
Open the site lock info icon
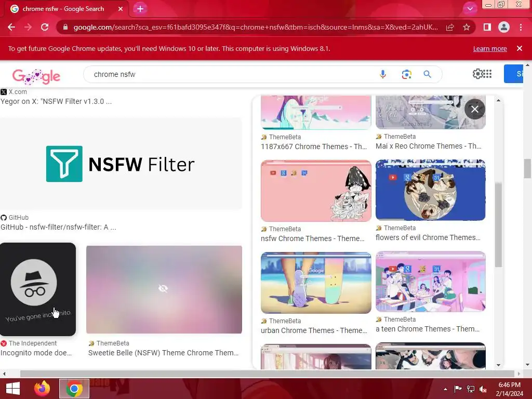pos(65,27)
